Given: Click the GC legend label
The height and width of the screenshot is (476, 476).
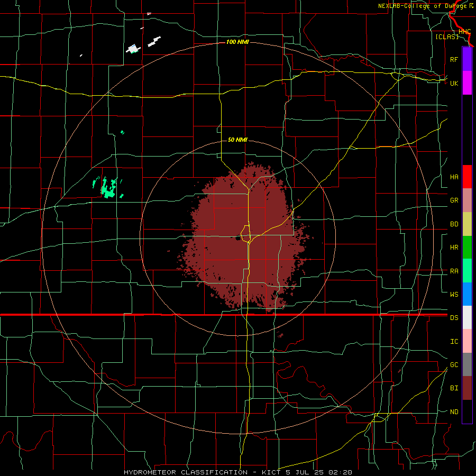Looking at the screenshot, I should coord(454,364).
